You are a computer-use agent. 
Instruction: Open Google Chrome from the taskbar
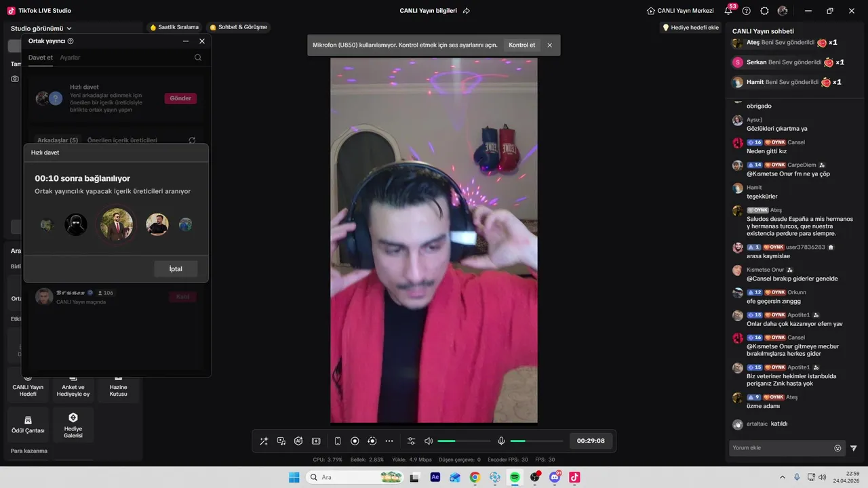coord(475,477)
